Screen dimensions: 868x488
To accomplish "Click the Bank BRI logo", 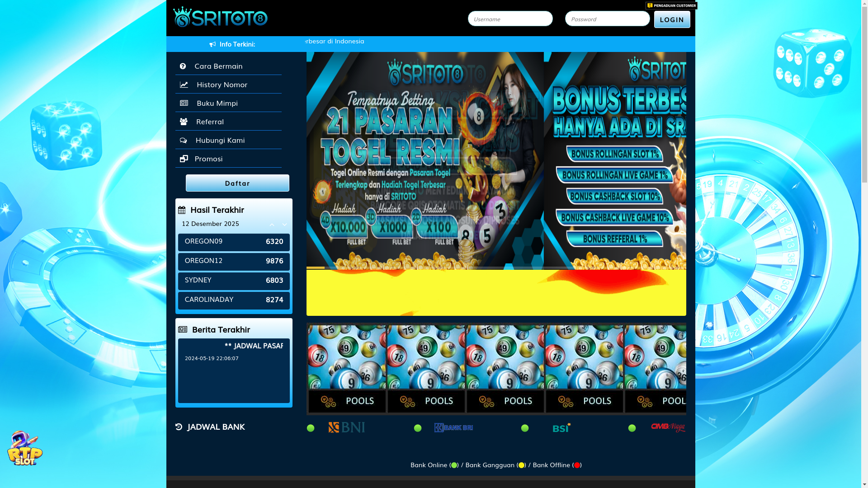I will [x=453, y=427].
